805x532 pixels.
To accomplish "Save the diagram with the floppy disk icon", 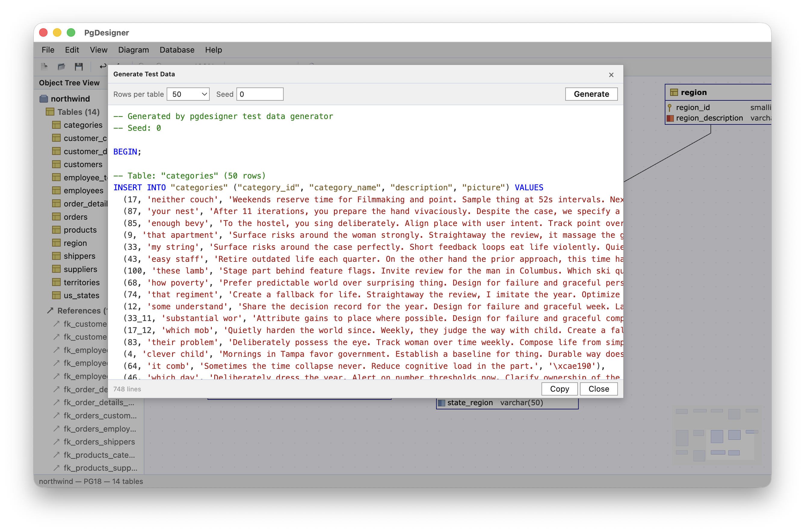I will pos(79,66).
